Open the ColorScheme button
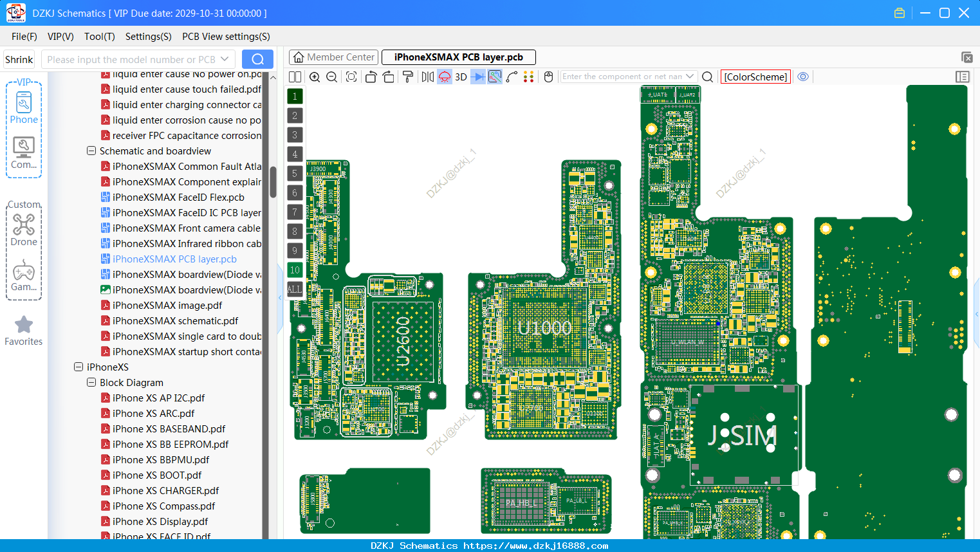The height and width of the screenshot is (552, 980). click(755, 77)
